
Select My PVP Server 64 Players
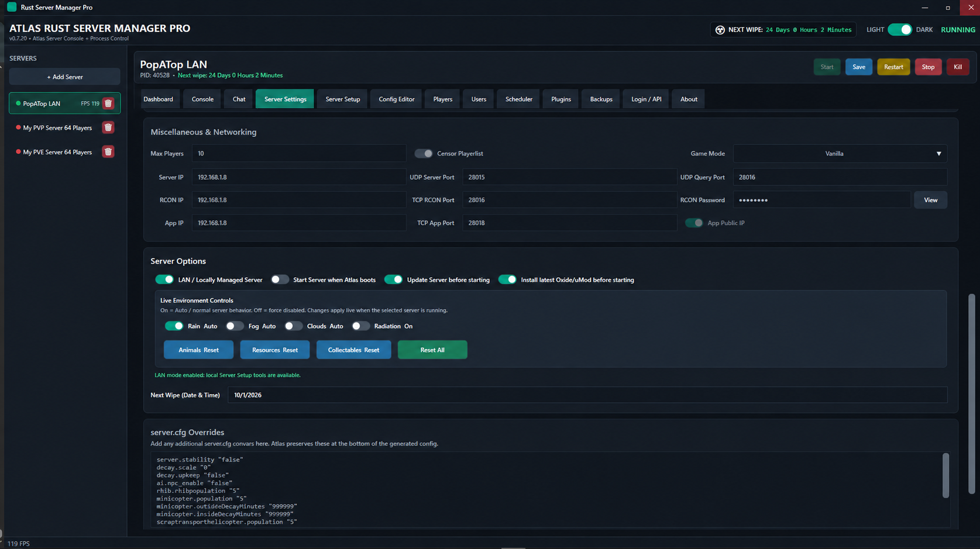pos(57,128)
